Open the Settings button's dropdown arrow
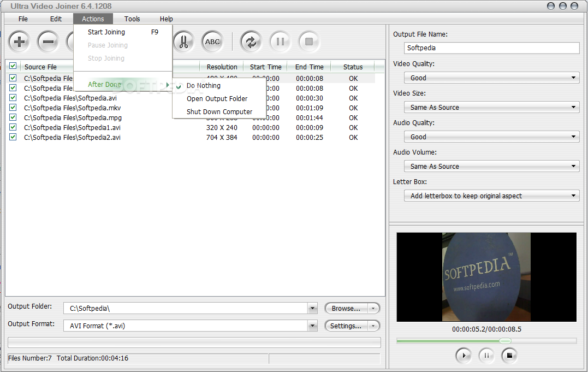This screenshot has height=372, width=588. coord(373,326)
